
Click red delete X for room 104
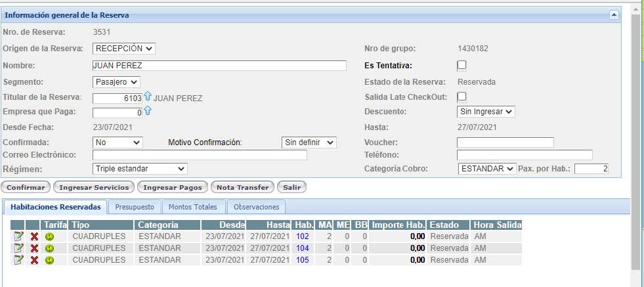[34, 248]
